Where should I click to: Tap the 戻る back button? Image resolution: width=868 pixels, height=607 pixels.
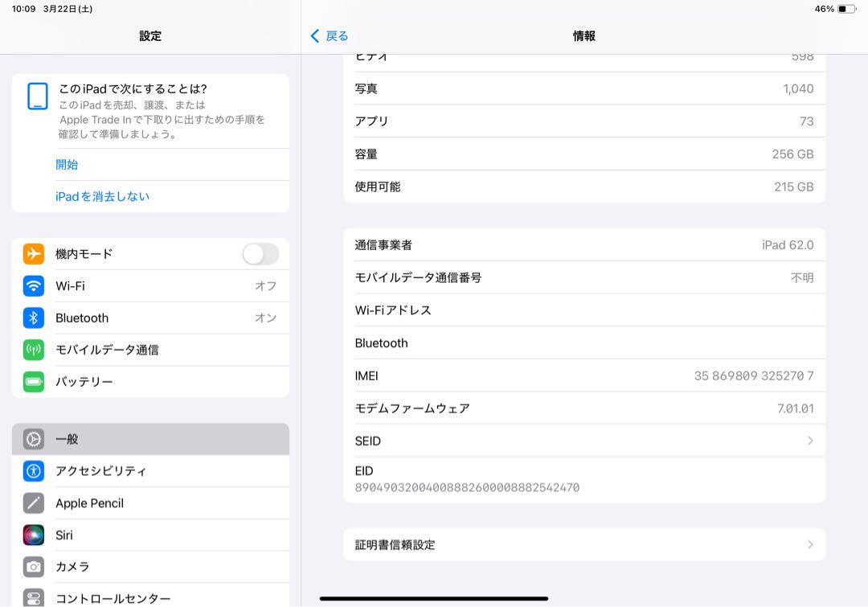pyautogui.click(x=330, y=36)
